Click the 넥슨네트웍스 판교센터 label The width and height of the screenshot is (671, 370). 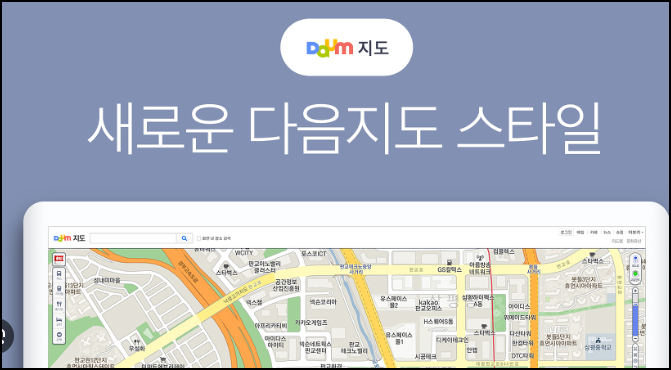[315, 346]
